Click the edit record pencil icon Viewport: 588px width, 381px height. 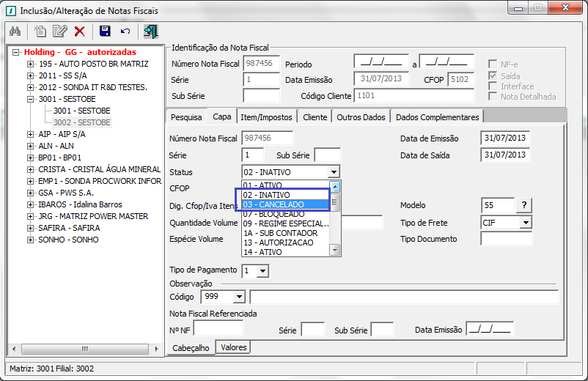tap(59, 31)
